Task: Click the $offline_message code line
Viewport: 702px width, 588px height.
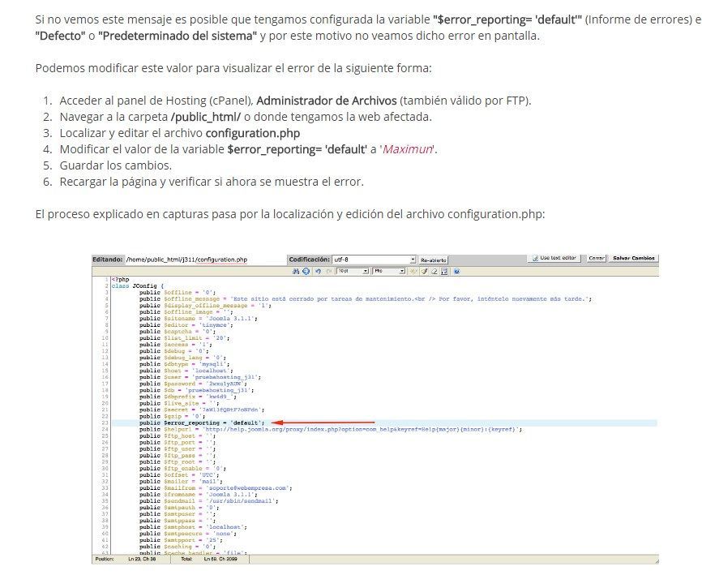Action: point(366,298)
